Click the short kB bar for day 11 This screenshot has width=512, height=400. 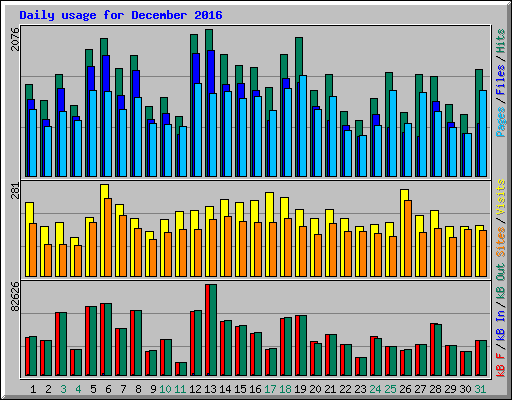181,369
